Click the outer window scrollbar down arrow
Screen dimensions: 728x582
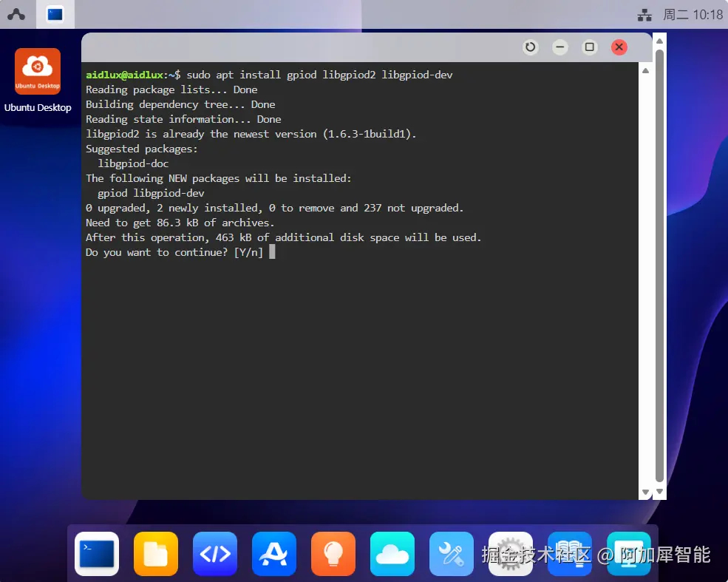659,492
